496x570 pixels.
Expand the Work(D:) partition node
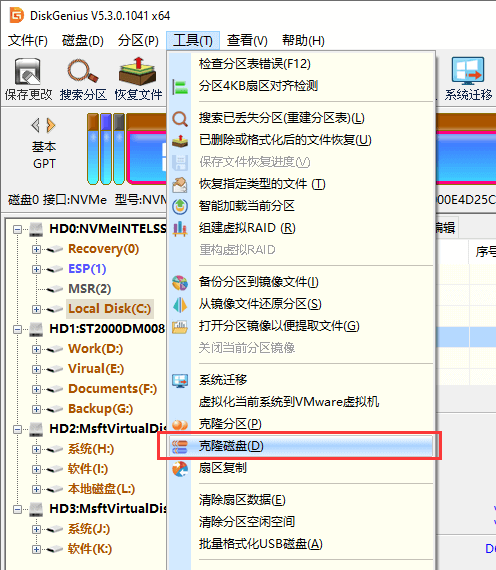pos(36,349)
